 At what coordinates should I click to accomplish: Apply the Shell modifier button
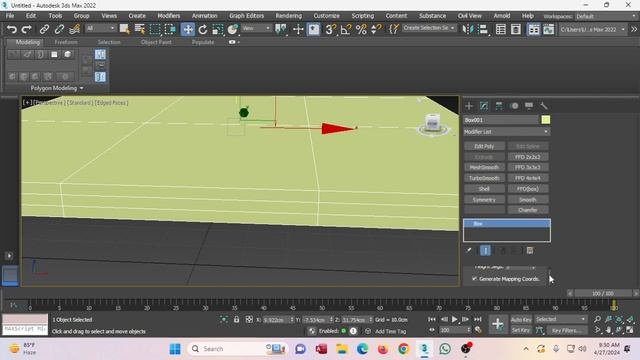point(484,189)
